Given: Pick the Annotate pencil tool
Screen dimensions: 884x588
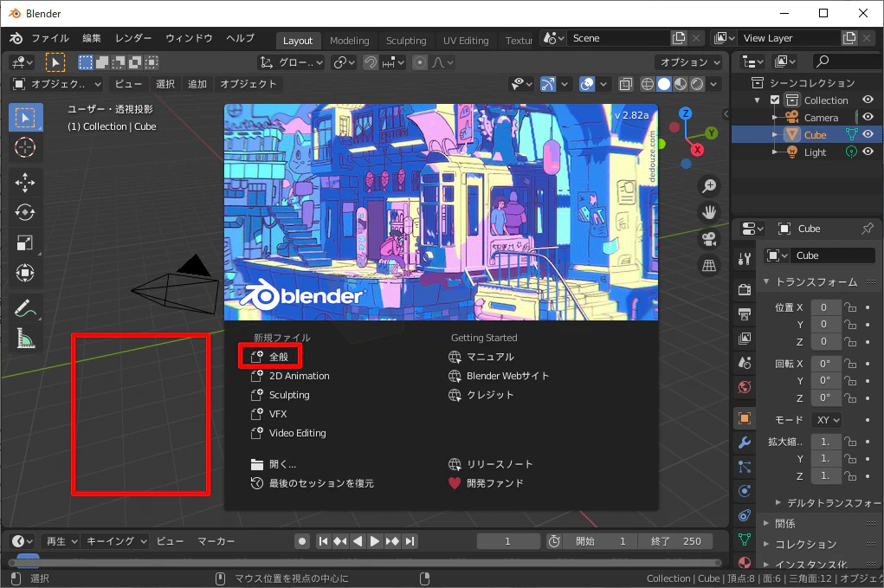Looking at the screenshot, I should (x=25, y=308).
